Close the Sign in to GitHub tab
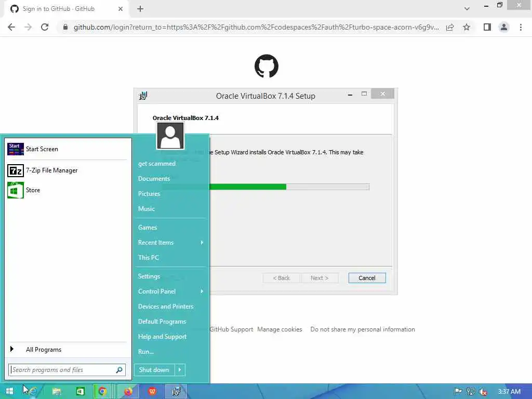The height and width of the screenshot is (399, 532). (x=121, y=9)
